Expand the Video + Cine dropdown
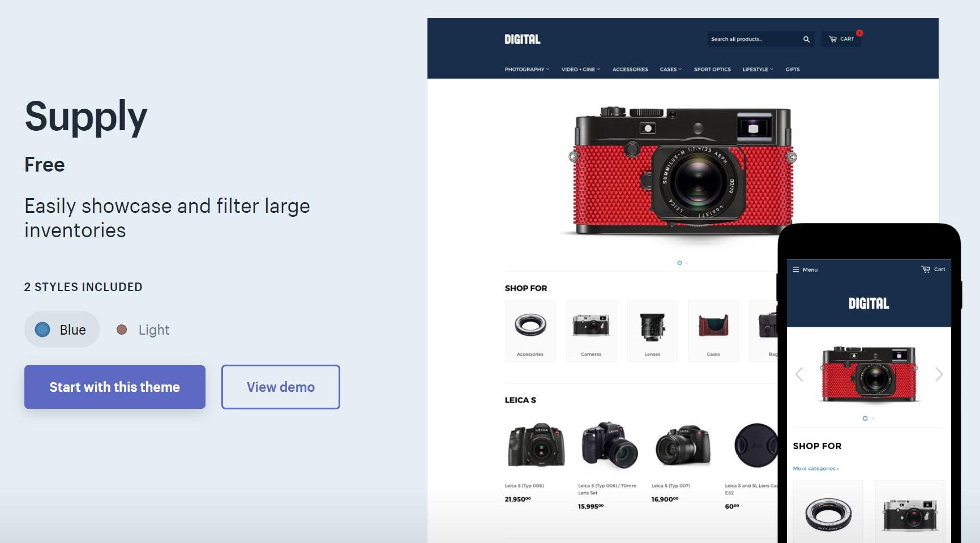Screen dimensions: 980x543 [580, 70]
